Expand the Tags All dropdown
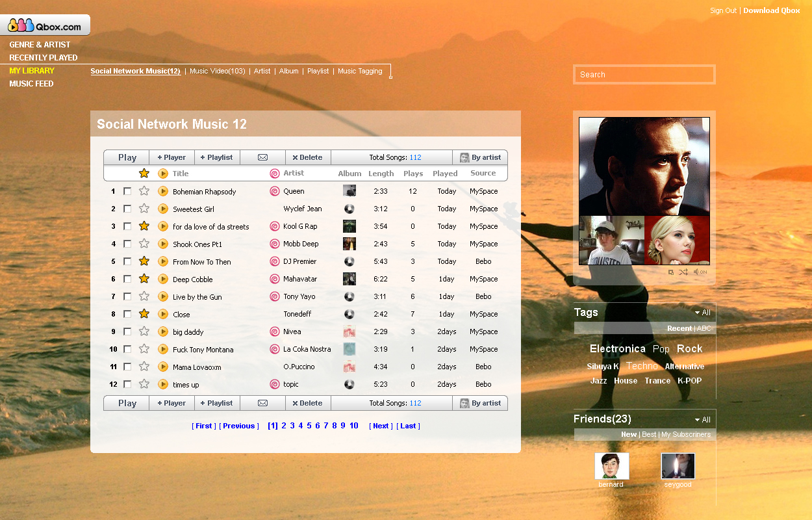 click(x=702, y=313)
